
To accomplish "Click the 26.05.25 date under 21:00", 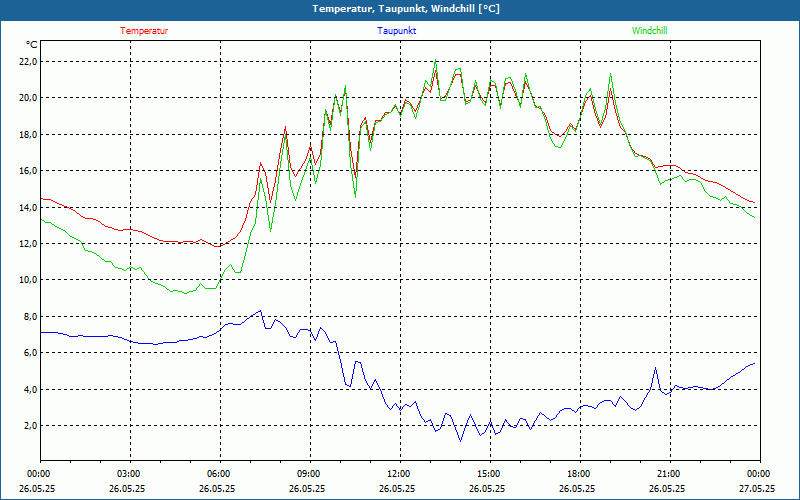I will click(x=667, y=489).
